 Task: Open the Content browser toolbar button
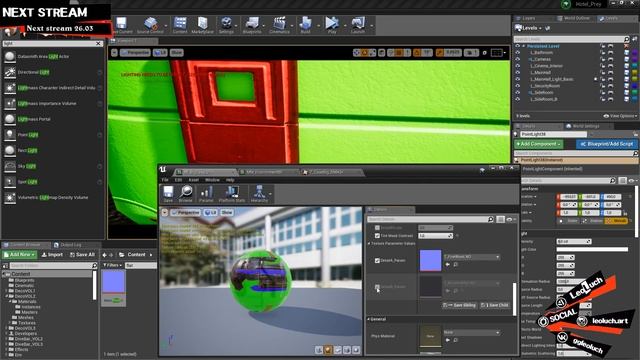(180, 25)
